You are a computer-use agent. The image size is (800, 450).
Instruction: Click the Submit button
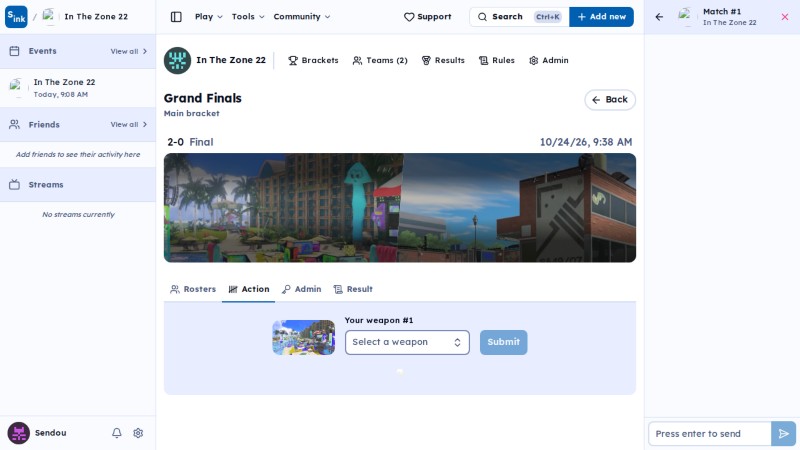coord(503,342)
